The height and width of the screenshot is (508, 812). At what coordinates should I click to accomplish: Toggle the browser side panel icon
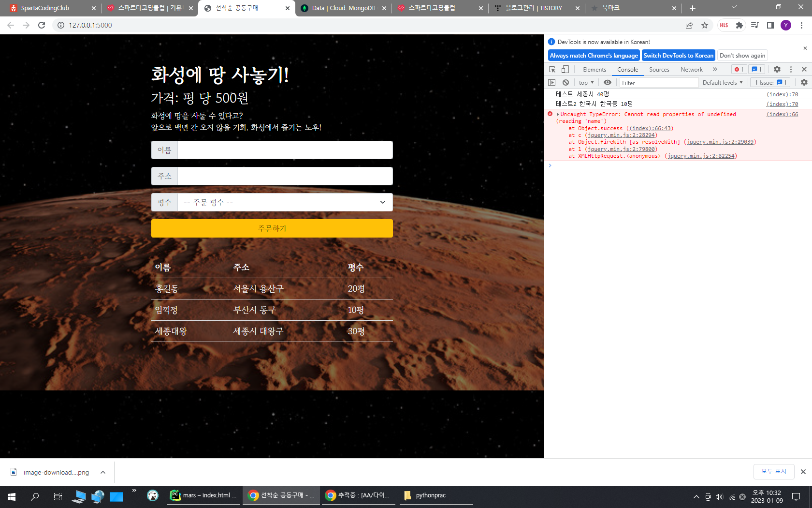tap(770, 25)
